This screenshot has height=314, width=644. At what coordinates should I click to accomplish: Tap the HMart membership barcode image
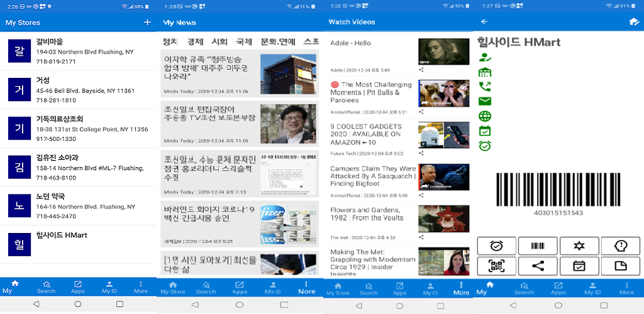(558, 190)
